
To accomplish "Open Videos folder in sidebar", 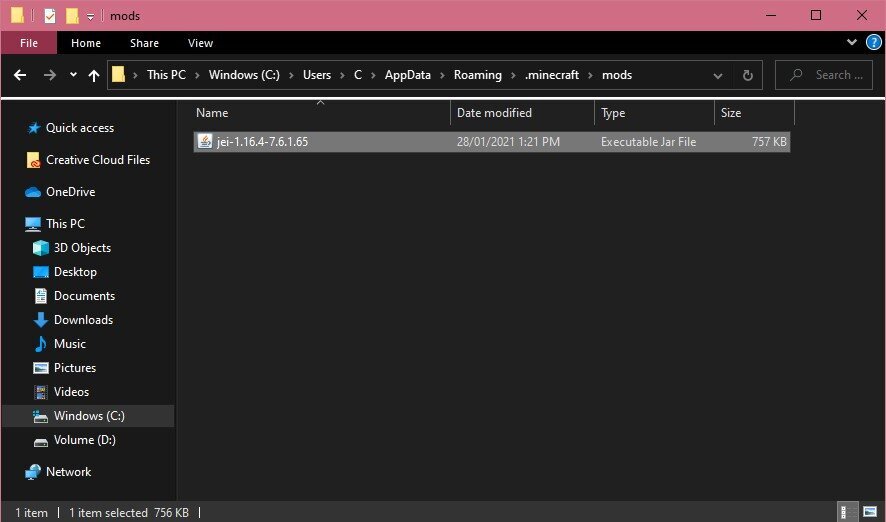I will (x=71, y=392).
